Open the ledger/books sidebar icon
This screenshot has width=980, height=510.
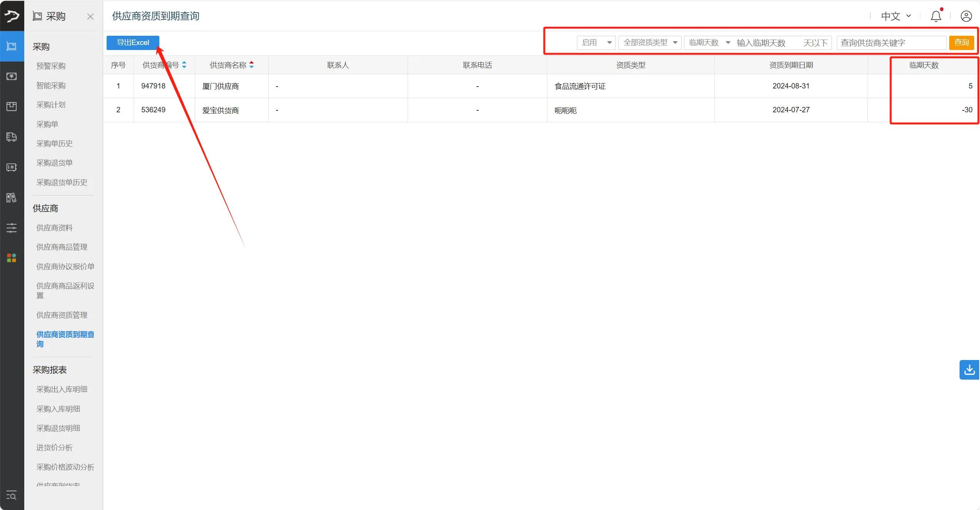tap(12, 198)
